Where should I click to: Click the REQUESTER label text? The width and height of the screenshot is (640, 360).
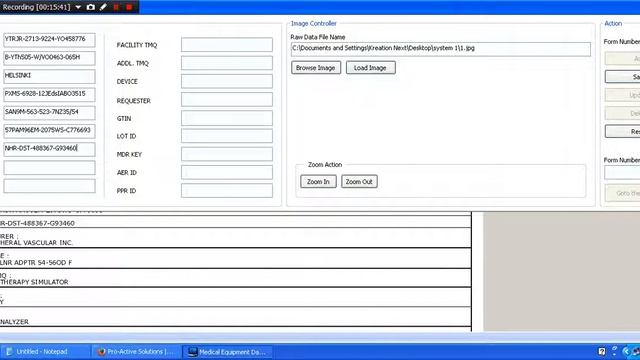pyautogui.click(x=133, y=101)
